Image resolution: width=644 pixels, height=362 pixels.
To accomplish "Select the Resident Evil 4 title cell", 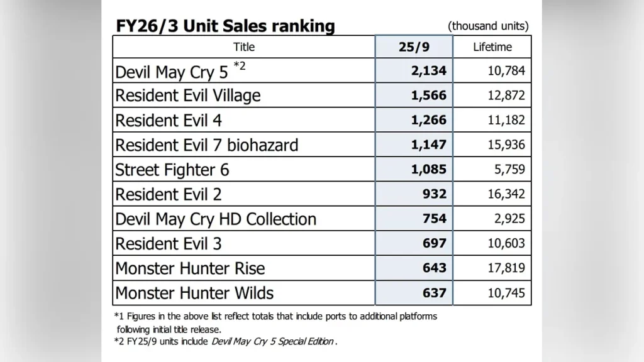I will tap(169, 120).
